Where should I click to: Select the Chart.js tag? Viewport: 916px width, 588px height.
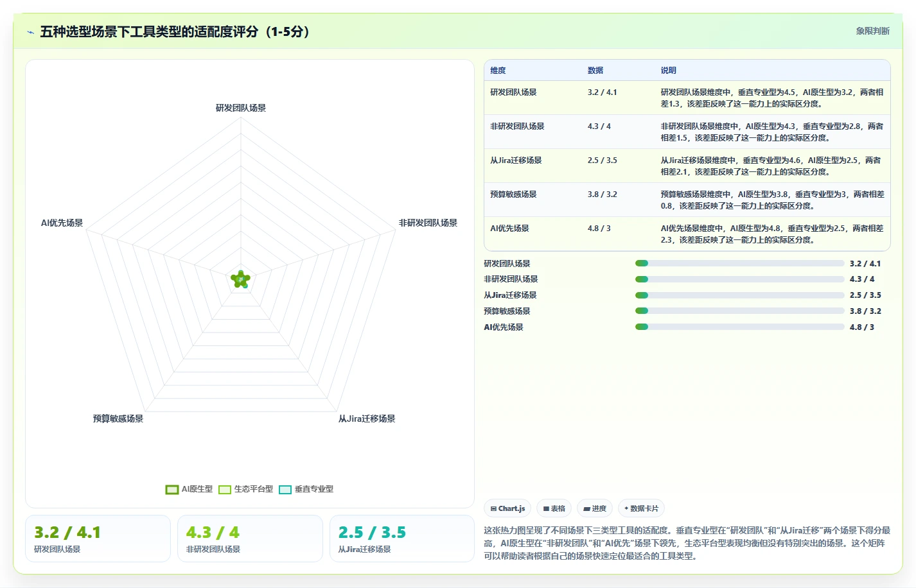point(507,508)
